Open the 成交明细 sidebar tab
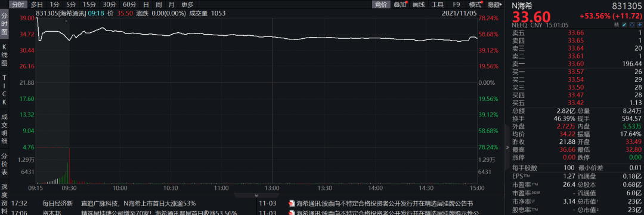This screenshot has width=644, height=215. [x=5, y=129]
